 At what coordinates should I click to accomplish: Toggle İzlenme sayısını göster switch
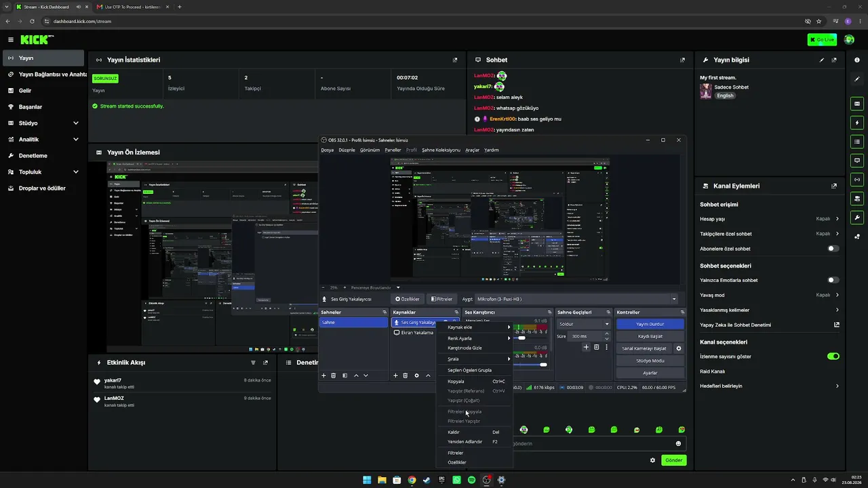[833, 356]
